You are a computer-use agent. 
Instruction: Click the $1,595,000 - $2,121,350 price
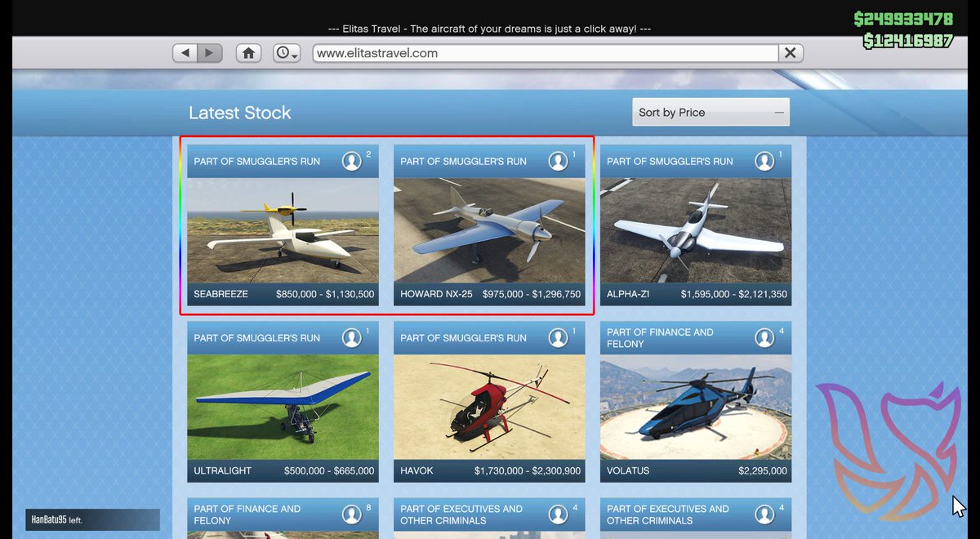(734, 294)
